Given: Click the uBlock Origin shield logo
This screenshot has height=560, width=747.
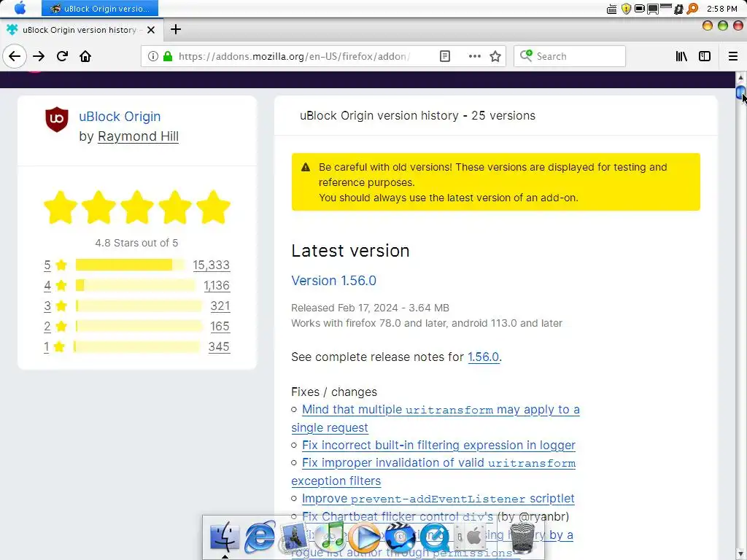Looking at the screenshot, I should click(x=57, y=119).
